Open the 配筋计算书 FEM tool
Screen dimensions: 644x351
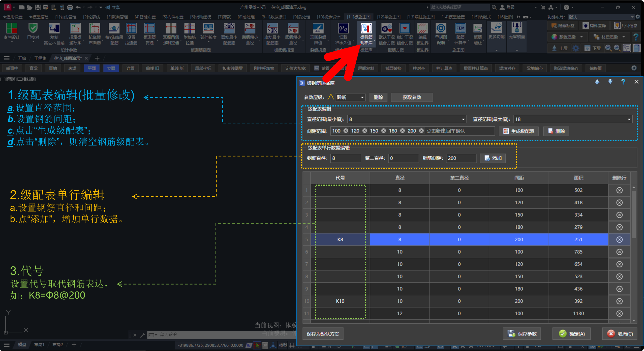tap(460, 34)
